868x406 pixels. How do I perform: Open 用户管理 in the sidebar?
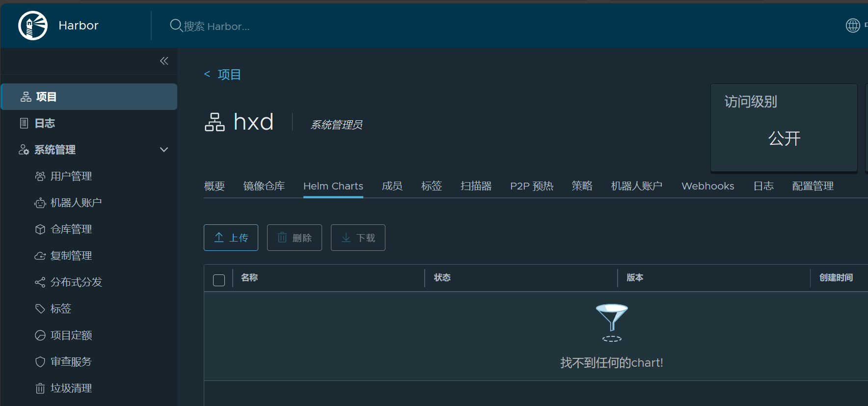[x=71, y=176]
